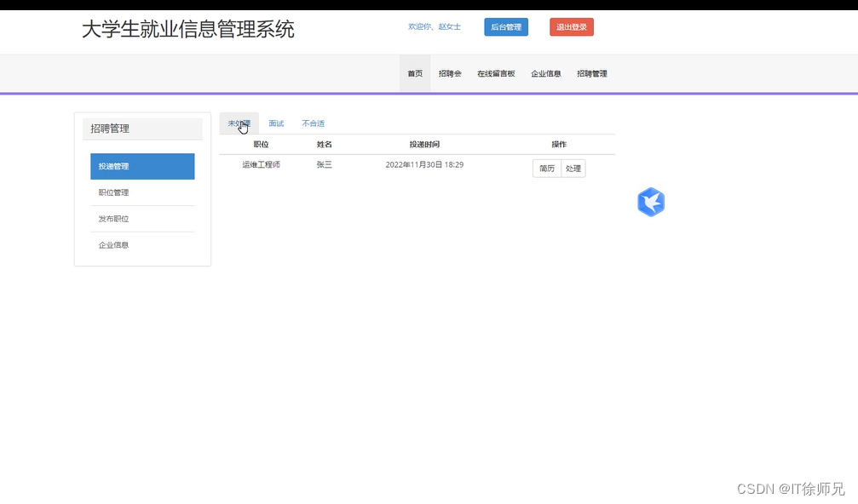Click the 欢迎你、赵女士 welcome link
The height and width of the screenshot is (504, 858).
pyautogui.click(x=435, y=26)
